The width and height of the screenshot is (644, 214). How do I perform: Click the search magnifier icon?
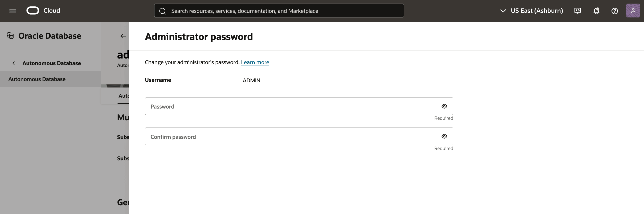click(162, 11)
